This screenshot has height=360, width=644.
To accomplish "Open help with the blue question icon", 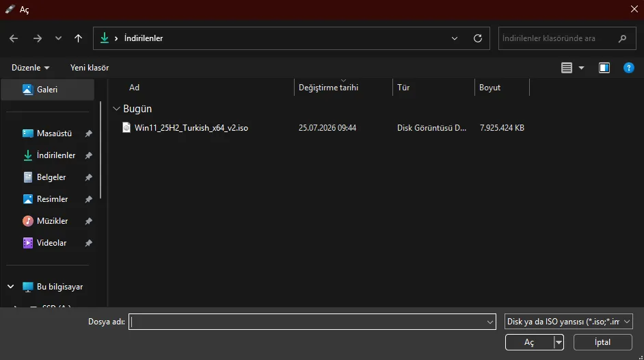I will 628,68.
